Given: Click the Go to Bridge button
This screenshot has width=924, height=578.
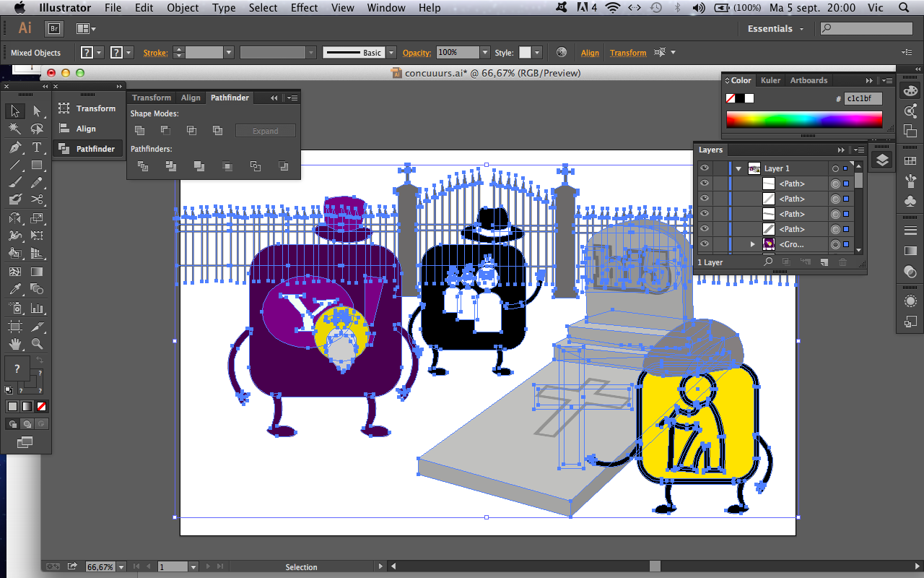Looking at the screenshot, I should click(x=54, y=29).
